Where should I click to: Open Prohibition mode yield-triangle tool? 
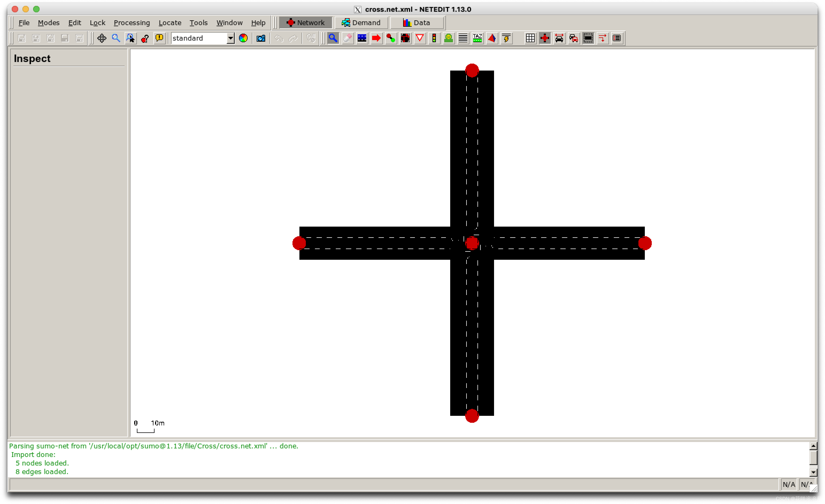click(420, 38)
